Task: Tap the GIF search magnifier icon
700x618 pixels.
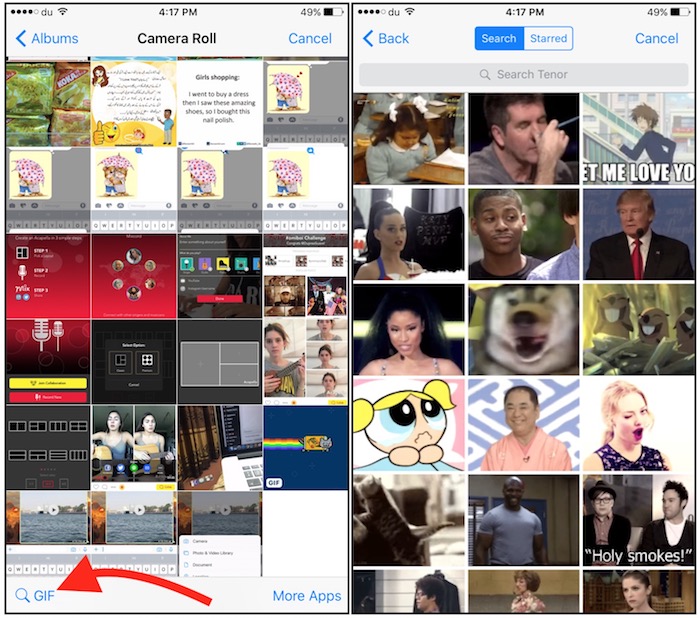Action: 22,596
